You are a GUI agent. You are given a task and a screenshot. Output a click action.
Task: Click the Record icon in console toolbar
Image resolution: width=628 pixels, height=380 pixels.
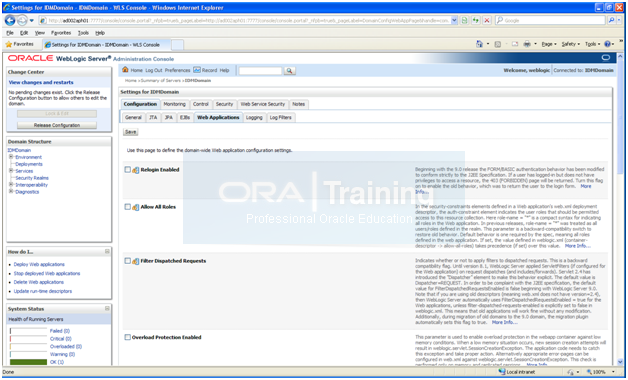(x=197, y=70)
